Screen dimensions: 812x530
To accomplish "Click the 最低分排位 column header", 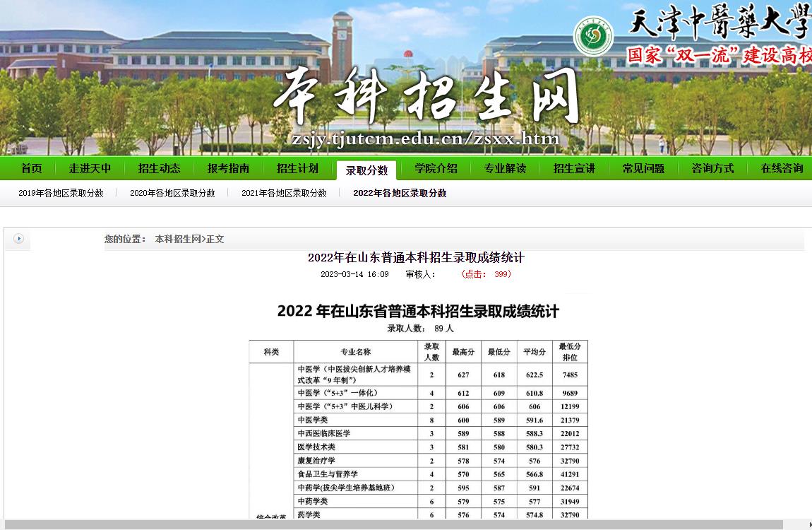I will 570,352.
